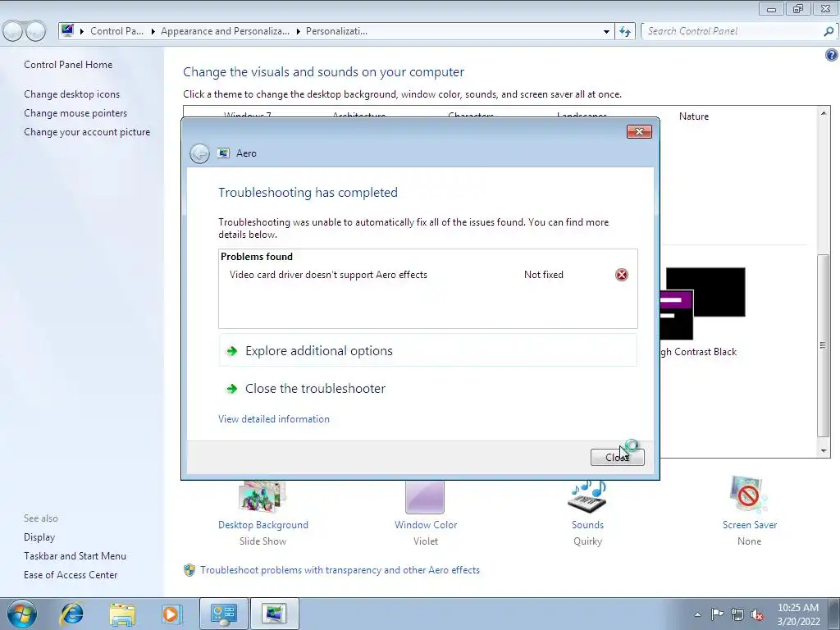The height and width of the screenshot is (630, 840).
Task: Click the Back navigation button
Action: click(13, 31)
